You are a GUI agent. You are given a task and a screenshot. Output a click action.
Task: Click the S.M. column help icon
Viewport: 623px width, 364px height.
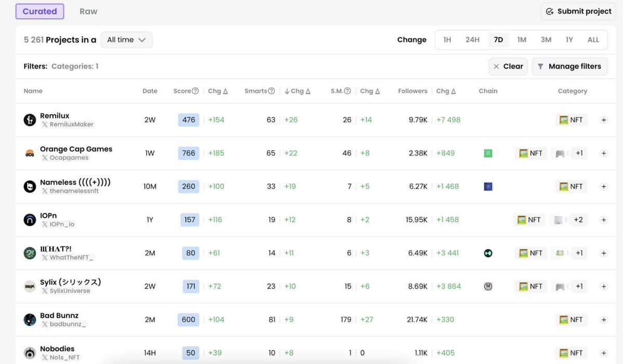[x=347, y=91]
